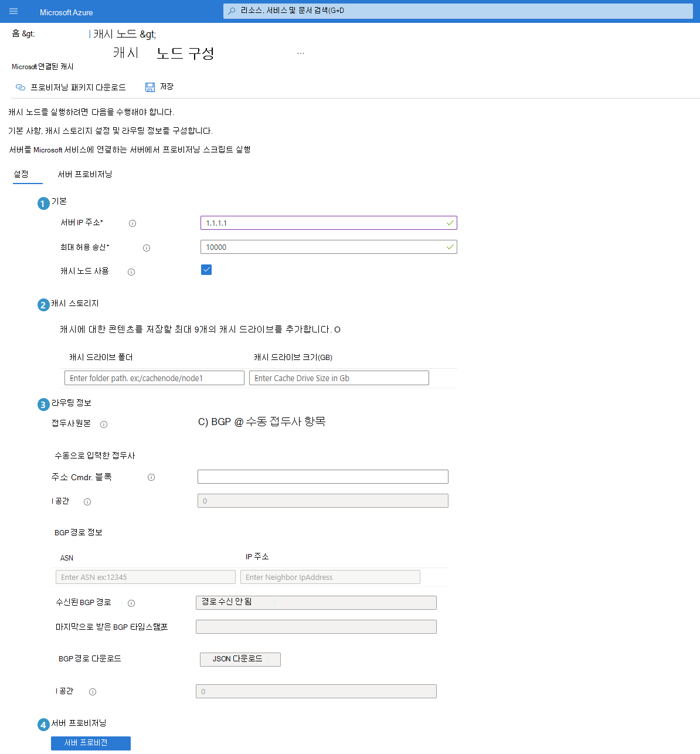Click the 최대 허용 송신 input field
The height and width of the screenshot is (754, 700).
pyautogui.click(x=328, y=247)
